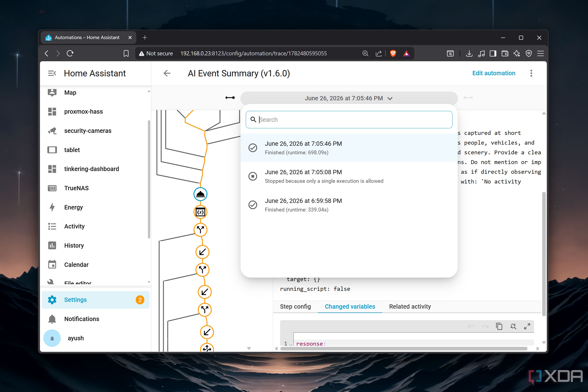The width and height of the screenshot is (588, 392).
Task: Focus the trace Search field
Action: tap(349, 120)
